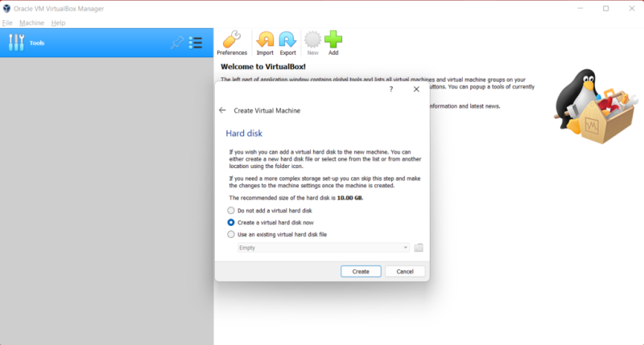This screenshot has height=345, width=644.
Task: Open the File menu
Action: pyautogui.click(x=7, y=23)
